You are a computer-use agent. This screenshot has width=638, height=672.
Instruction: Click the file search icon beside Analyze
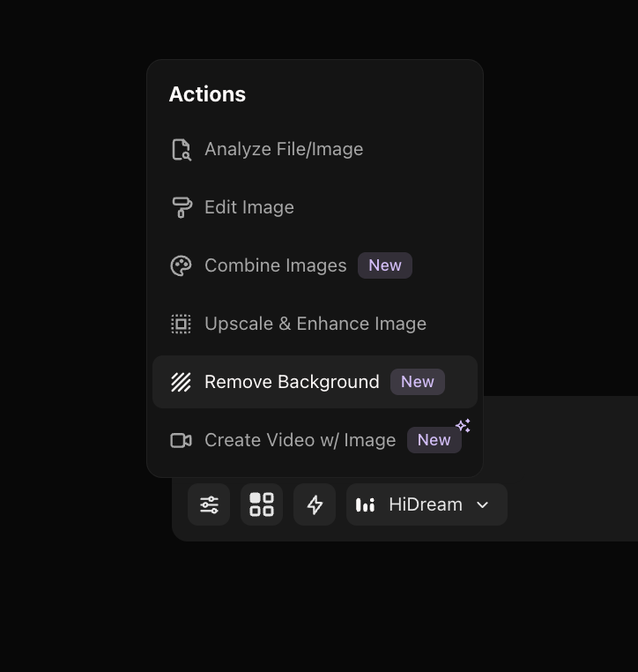point(182,150)
